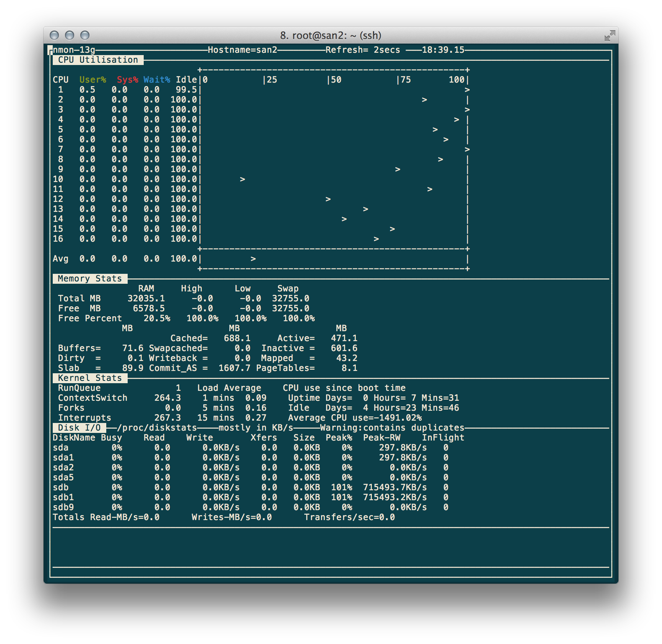Select the 'CPU Utilisation' section header
The image size is (662, 644).
pos(98,60)
